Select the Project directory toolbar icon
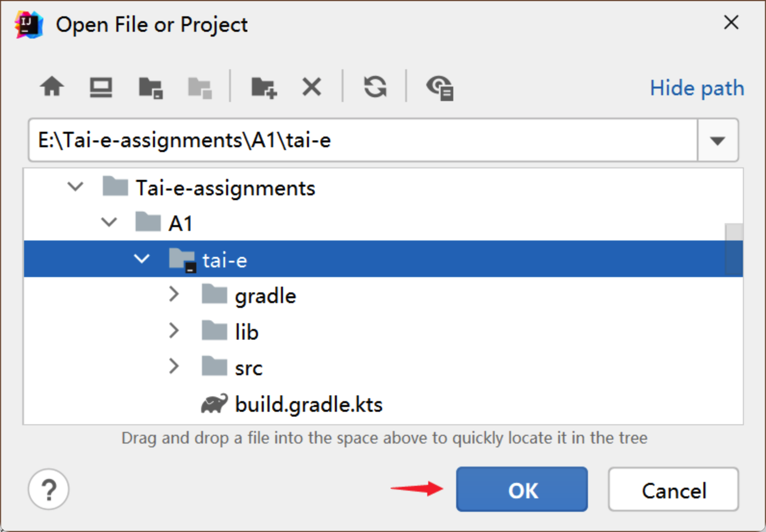This screenshot has height=532, width=766. (151, 88)
